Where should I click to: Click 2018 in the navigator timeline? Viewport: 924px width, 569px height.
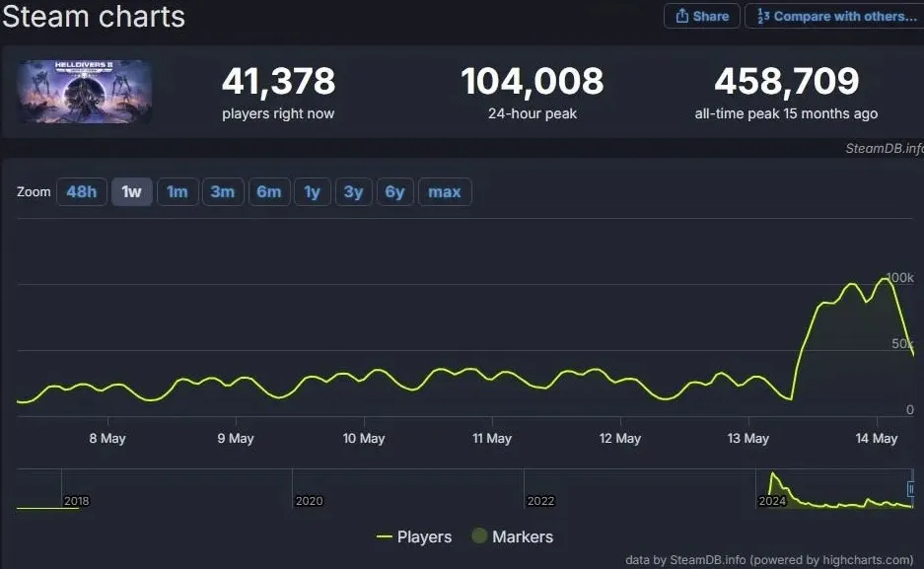77,501
